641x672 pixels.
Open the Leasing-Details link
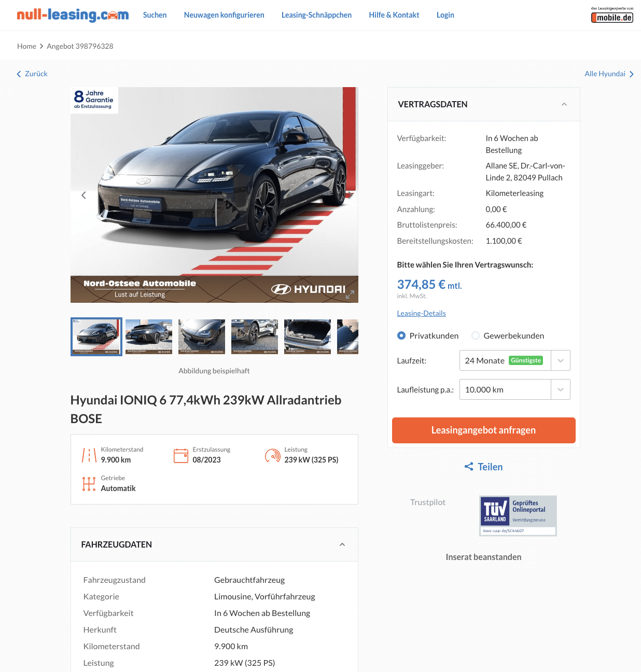[421, 313]
